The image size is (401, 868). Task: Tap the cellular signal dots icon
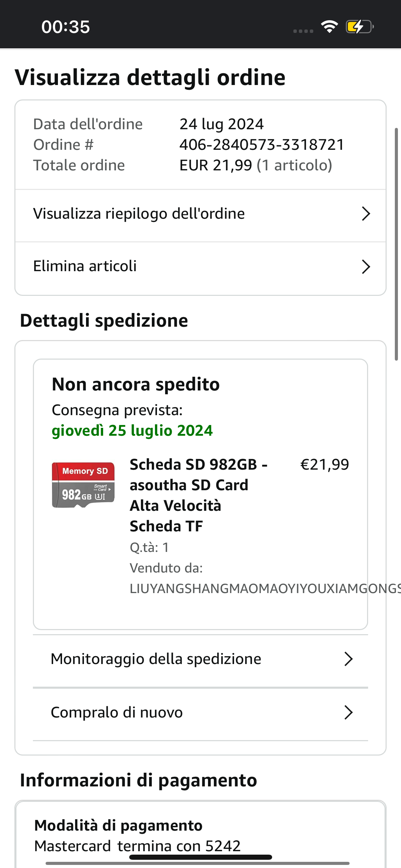(x=303, y=31)
